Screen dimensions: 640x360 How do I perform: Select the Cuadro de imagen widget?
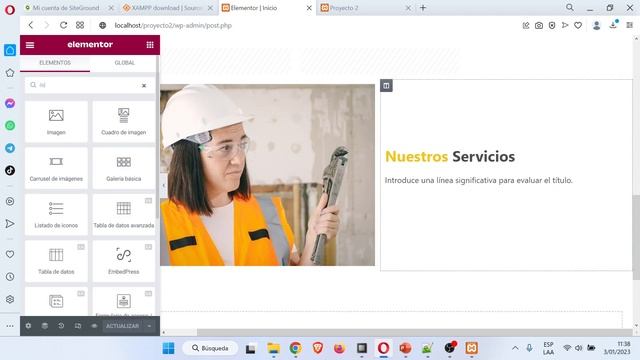[x=124, y=121]
